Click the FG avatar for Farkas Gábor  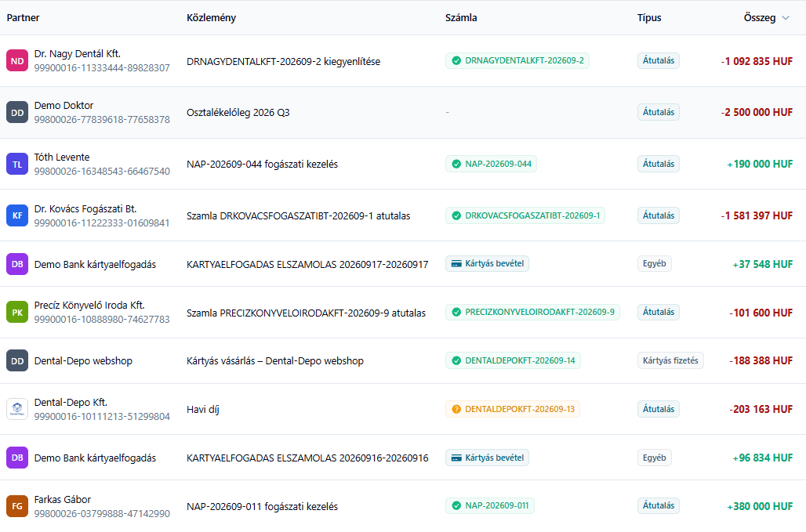click(x=17, y=506)
